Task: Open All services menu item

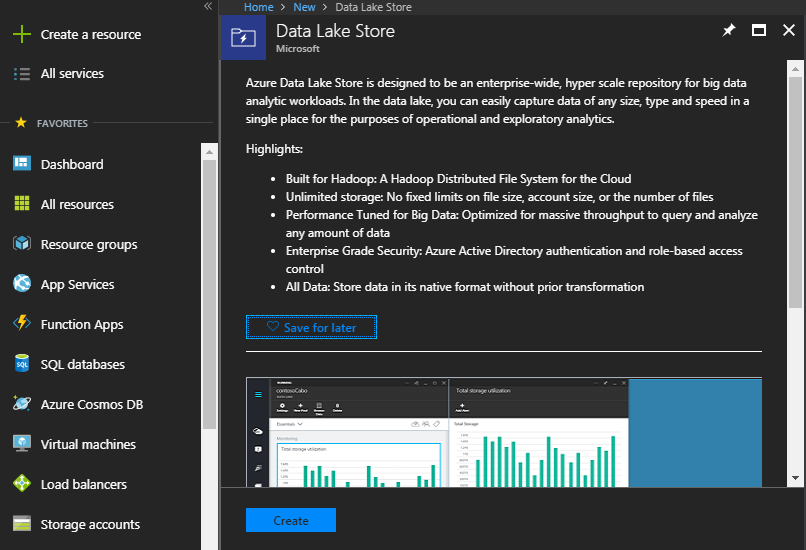Action: (x=72, y=74)
